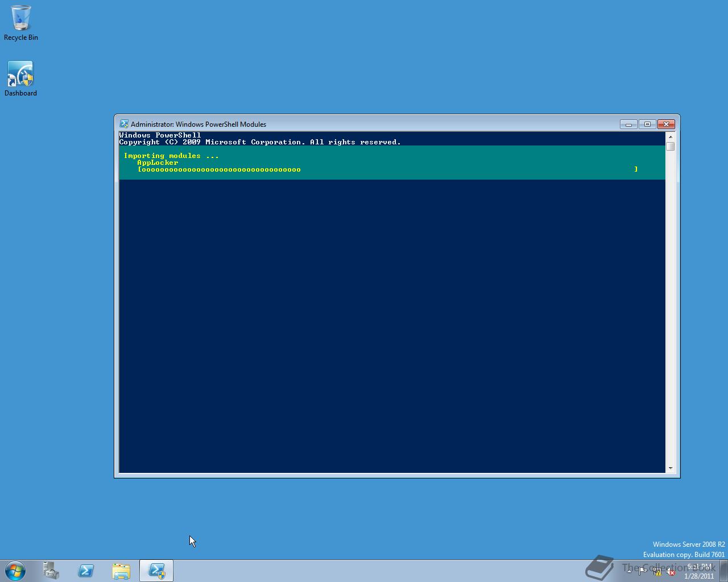Click the console vertical scrollbar thumb

671,147
